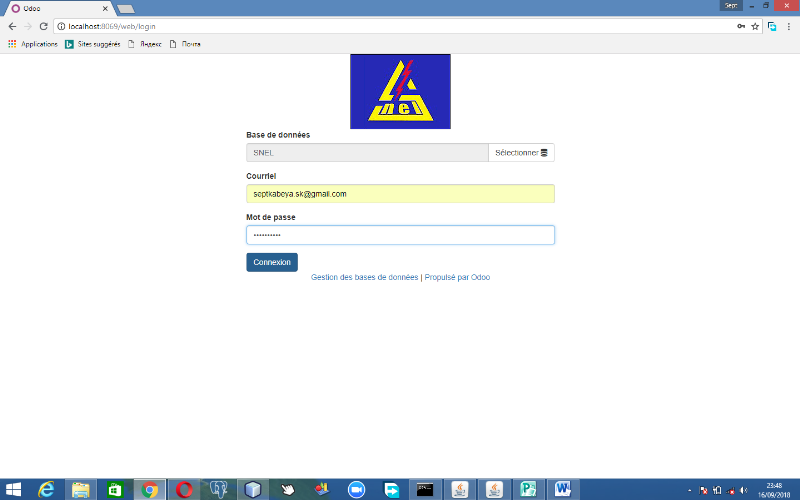800x500 pixels.
Task: Open the clock and date in taskbar
Action: click(774, 490)
